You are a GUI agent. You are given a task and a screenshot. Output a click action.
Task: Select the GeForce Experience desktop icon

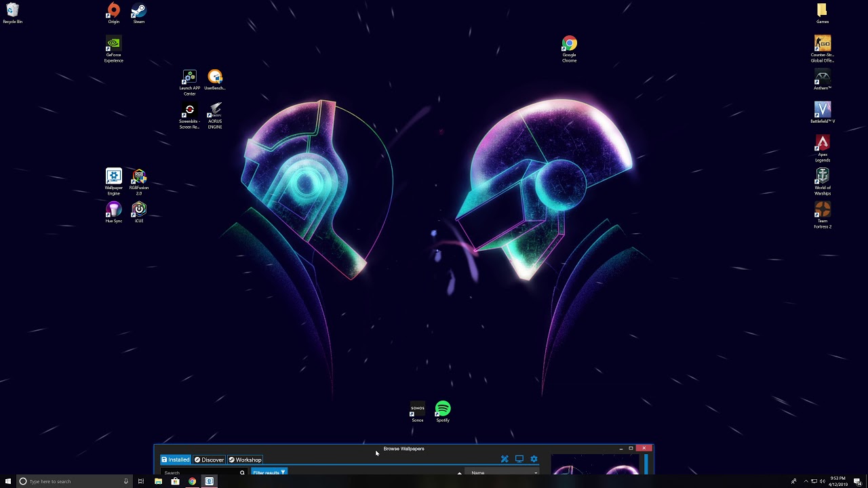[113, 49]
